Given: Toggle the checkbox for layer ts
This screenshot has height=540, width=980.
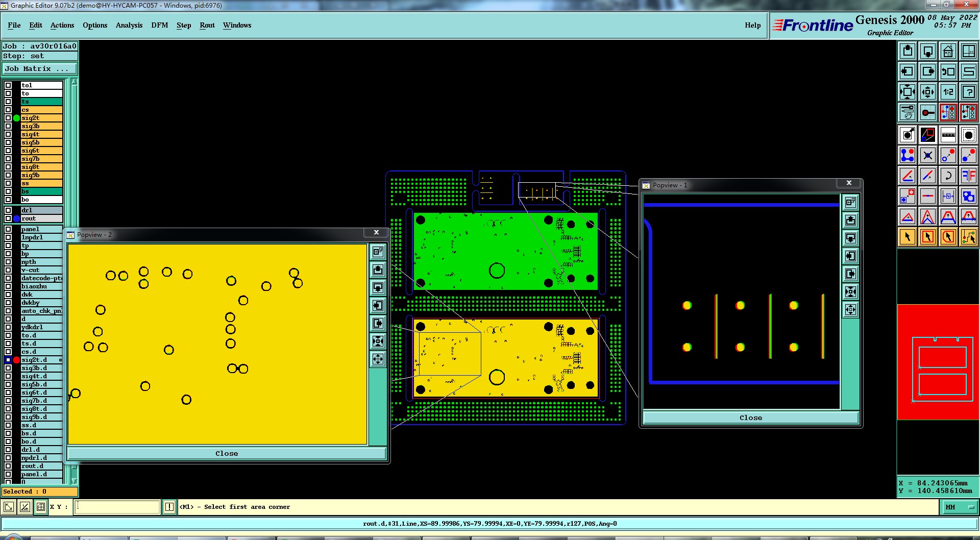Looking at the screenshot, I should (8, 102).
